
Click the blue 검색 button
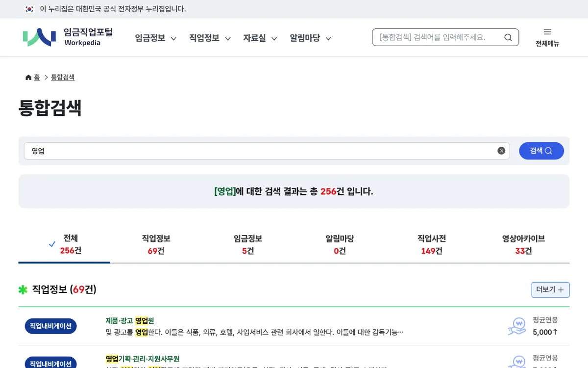pos(541,151)
